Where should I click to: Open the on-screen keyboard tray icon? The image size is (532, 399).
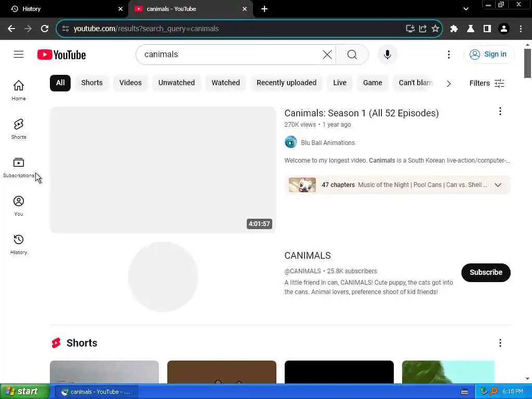[464, 392]
